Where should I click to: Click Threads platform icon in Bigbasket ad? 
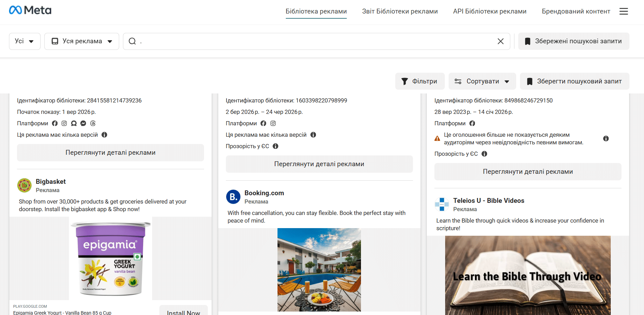pos(93,123)
